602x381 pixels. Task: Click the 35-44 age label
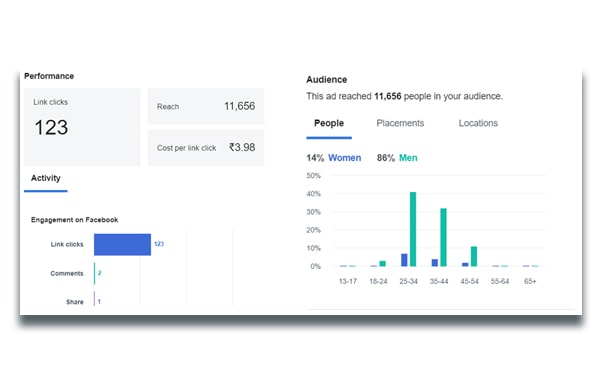point(439,282)
